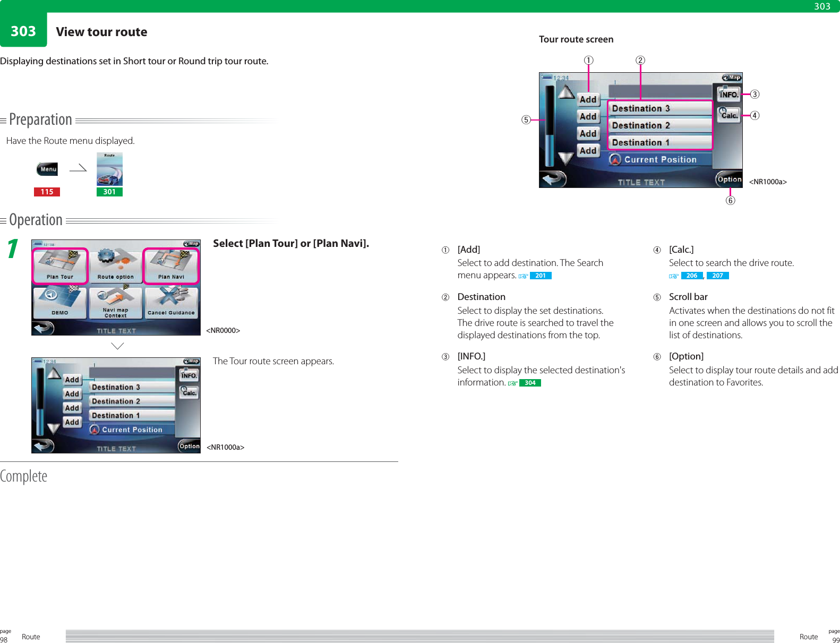This screenshot has height=643, width=840.
Task: Click Add beside Current Position, large screen
Action: [x=588, y=150]
